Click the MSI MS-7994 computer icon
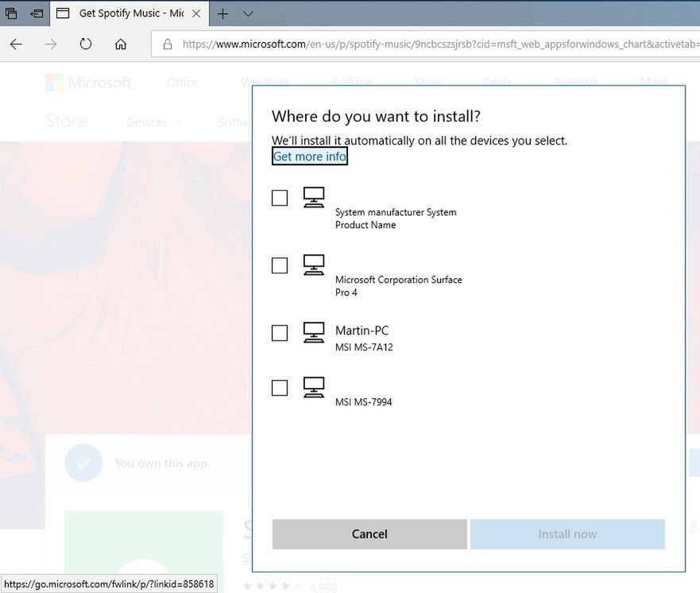 [314, 387]
